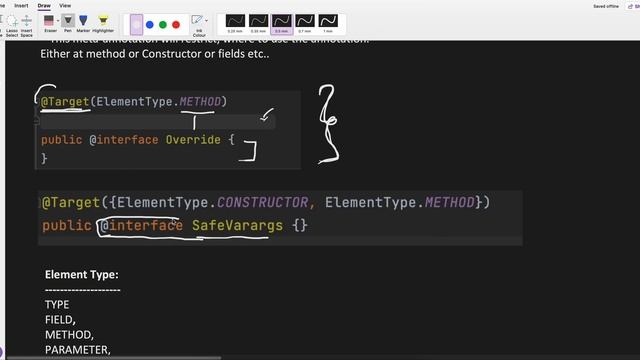Choose the 0.5 mm pen thickness
Screen dimensions: 640x360
click(282, 24)
